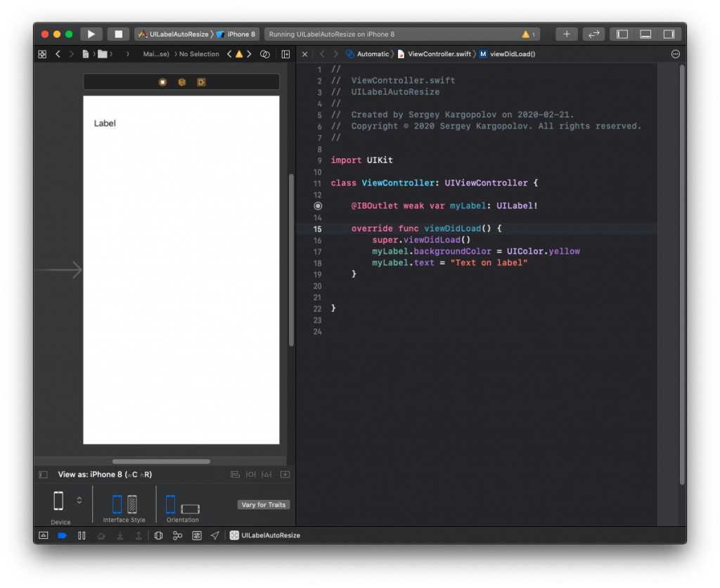Open the Device selector stepper
Image resolution: width=720 pixels, height=588 pixels.
[x=79, y=500]
